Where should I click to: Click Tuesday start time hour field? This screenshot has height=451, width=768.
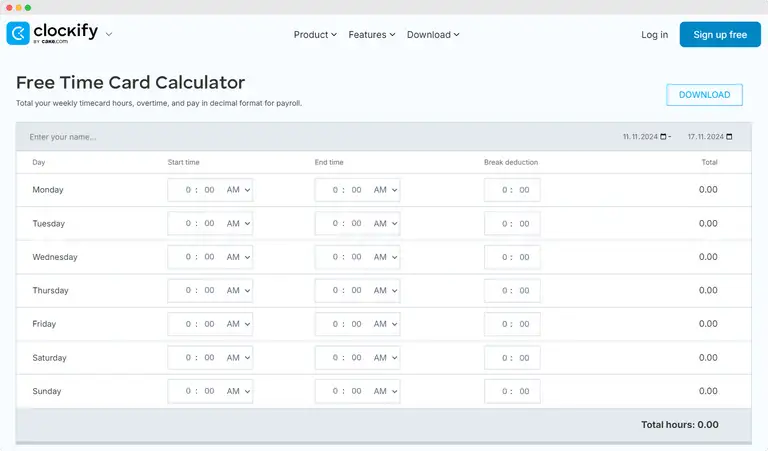coord(188,223)
